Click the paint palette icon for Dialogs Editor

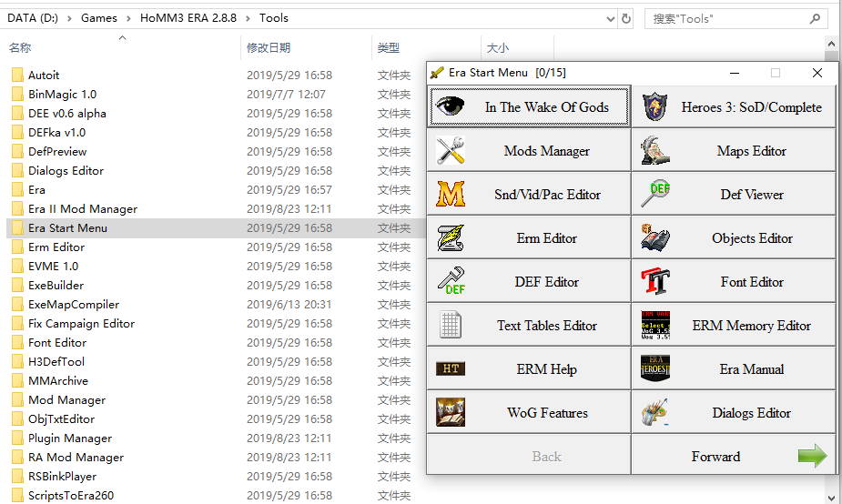[655, 412]
